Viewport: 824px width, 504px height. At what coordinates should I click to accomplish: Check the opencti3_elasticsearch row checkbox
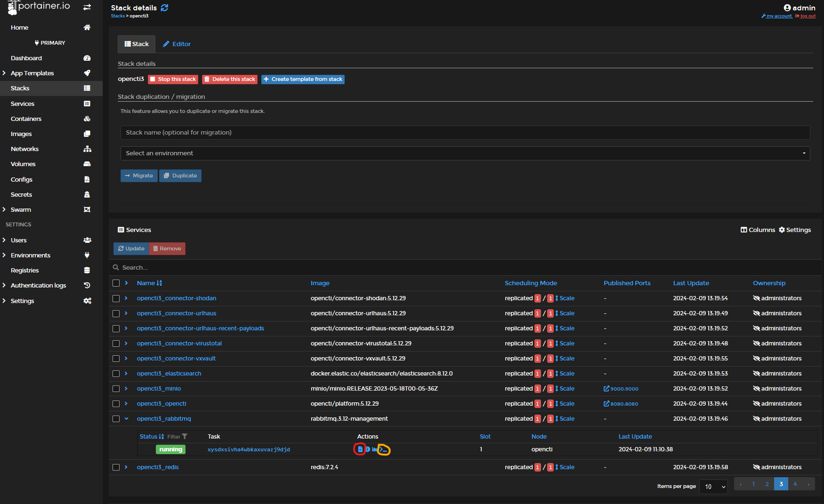click(x=116, y=374)
